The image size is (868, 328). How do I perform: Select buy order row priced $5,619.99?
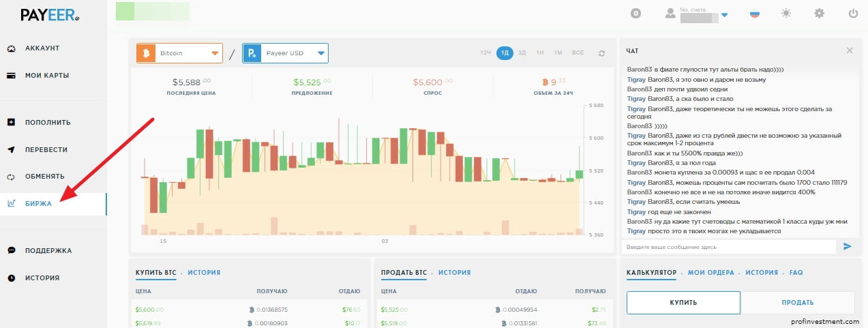pos(248,323)
